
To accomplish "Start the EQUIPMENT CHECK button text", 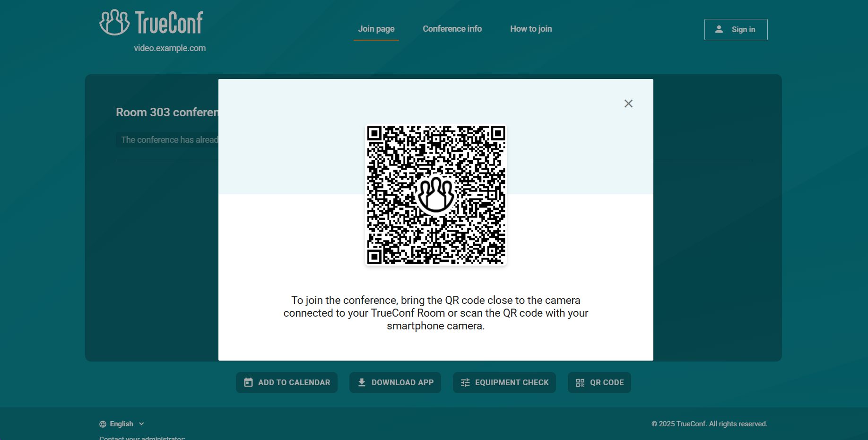I will [512, 382].
